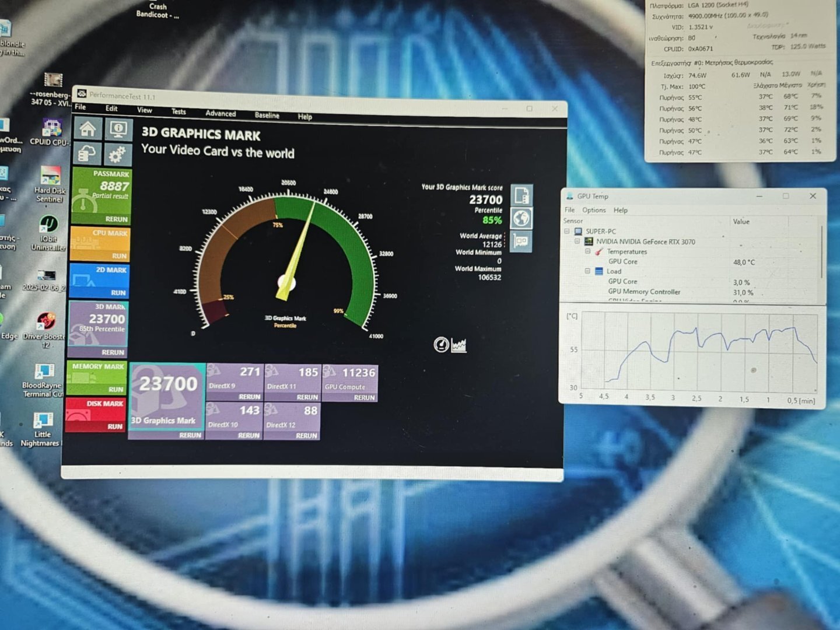Run the 2D Mark test
The height and width of the screenshot is (630, 840).
coord(118,292)
